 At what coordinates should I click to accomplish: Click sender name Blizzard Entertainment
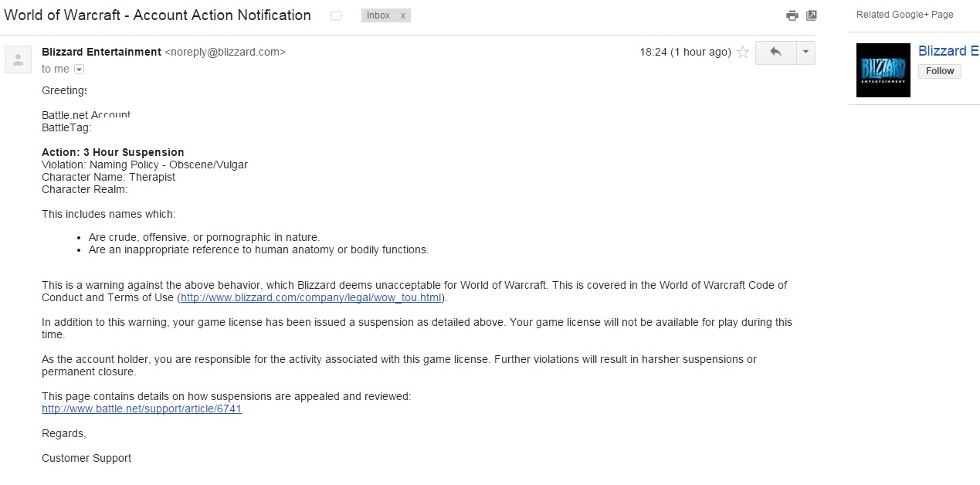(x=101, y=52)
